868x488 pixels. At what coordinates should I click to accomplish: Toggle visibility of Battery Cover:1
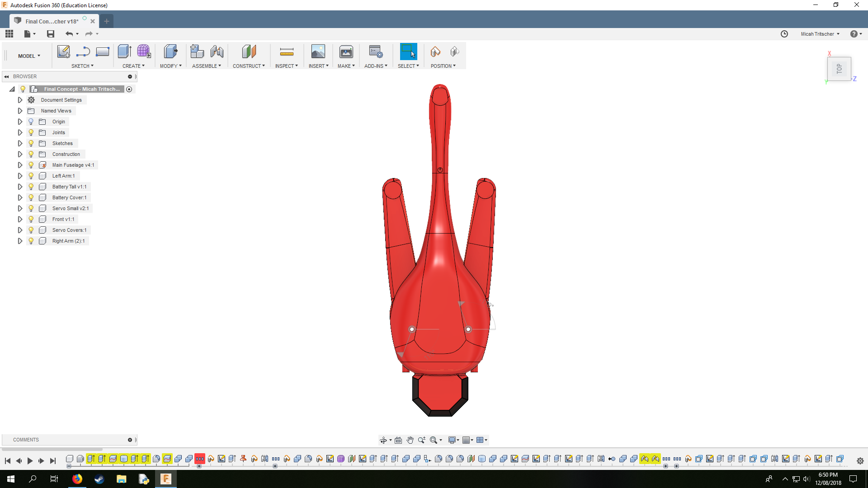tap(31, 197)
